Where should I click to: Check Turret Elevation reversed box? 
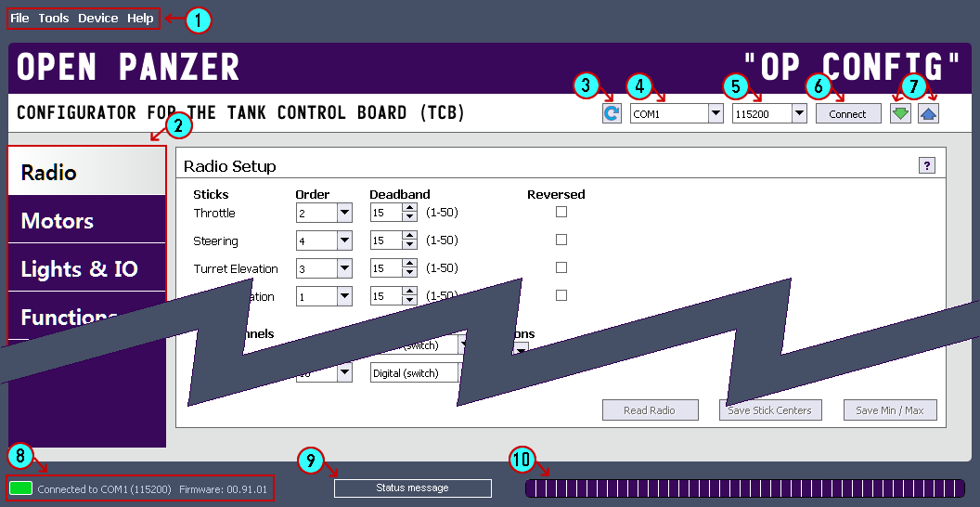(x=561, y=267)
